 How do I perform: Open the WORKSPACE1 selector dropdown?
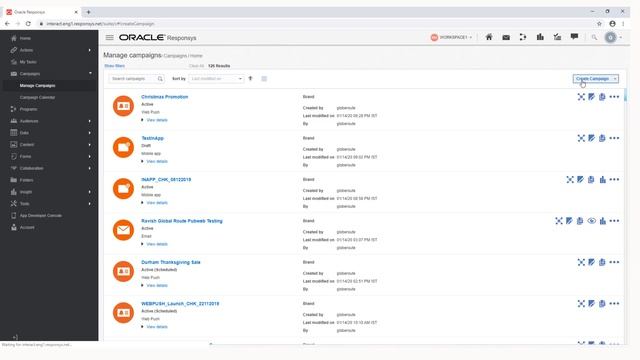451,37
